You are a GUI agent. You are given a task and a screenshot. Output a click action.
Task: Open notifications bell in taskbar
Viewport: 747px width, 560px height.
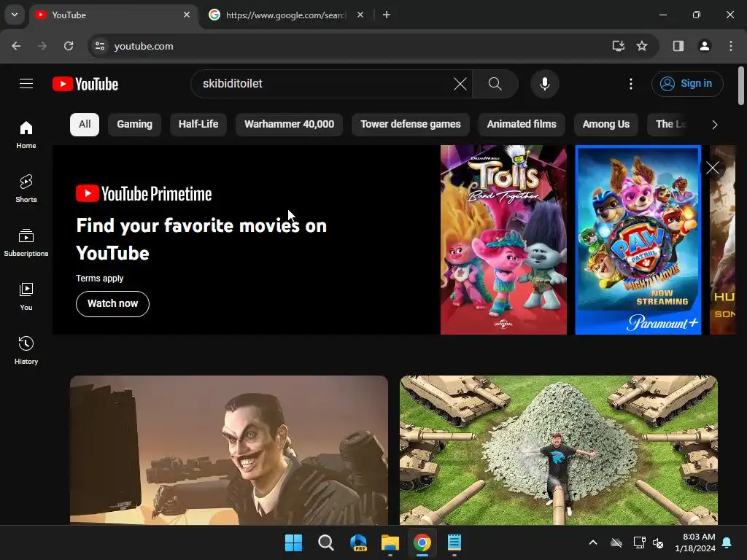727,542
